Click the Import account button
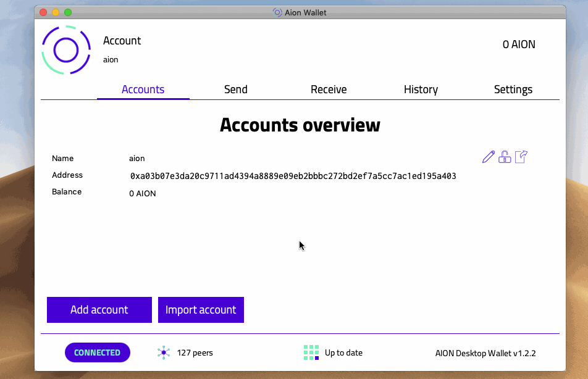The height and width of the screenshot is (379, 588). click(x=201, y=310)
